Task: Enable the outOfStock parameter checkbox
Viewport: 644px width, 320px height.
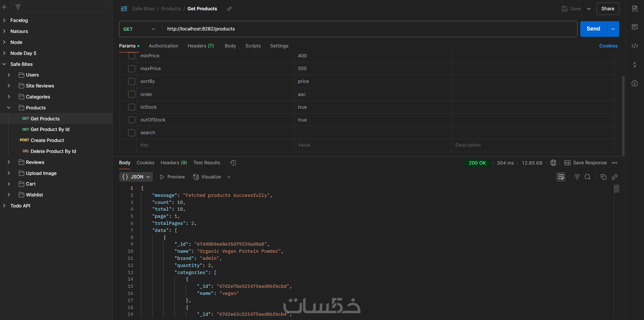Action: click(x=132, y=120)
